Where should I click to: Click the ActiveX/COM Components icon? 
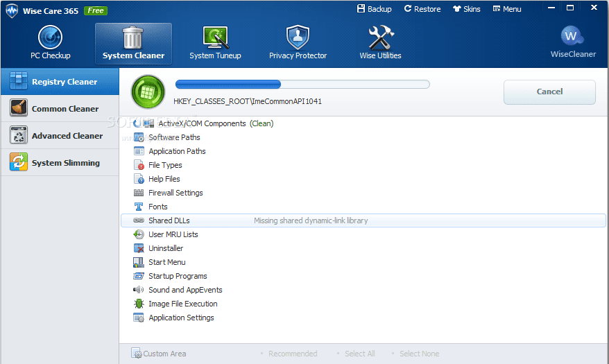tap(148, 123)
